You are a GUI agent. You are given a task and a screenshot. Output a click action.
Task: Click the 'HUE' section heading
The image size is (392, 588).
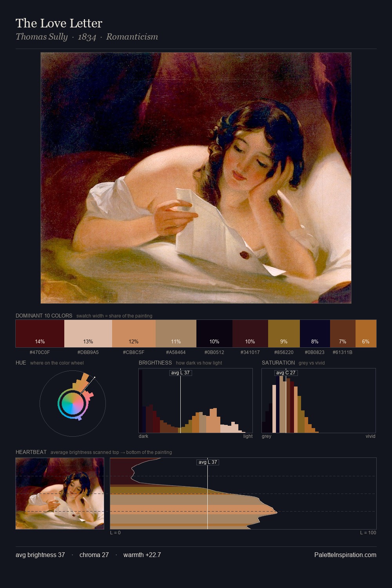click(x=21, y=363)
